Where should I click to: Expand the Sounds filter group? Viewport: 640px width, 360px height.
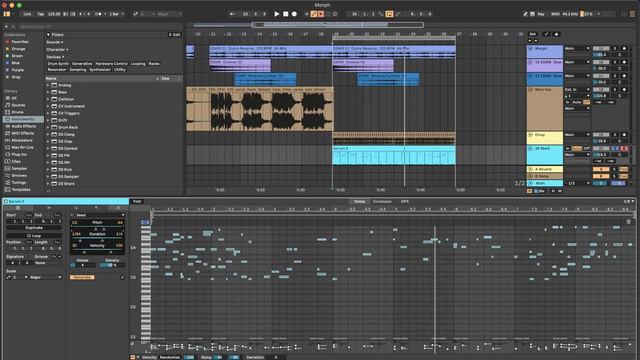[54, 42]
